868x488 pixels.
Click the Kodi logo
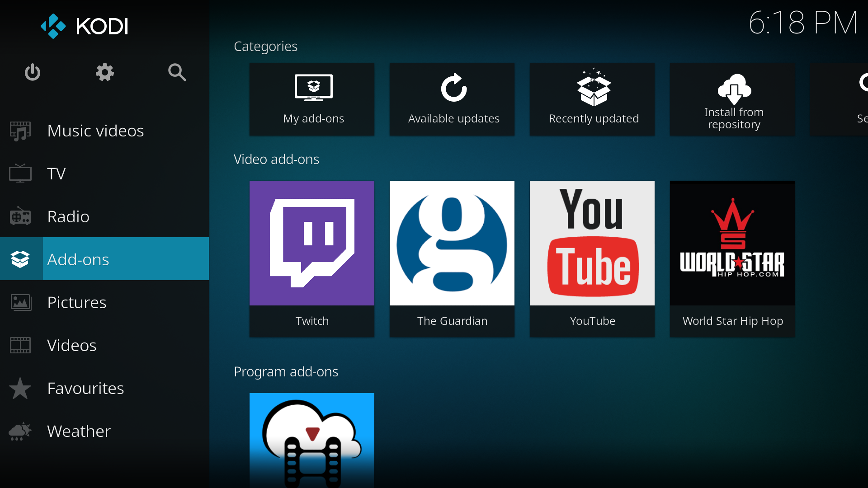coord(85,26)
